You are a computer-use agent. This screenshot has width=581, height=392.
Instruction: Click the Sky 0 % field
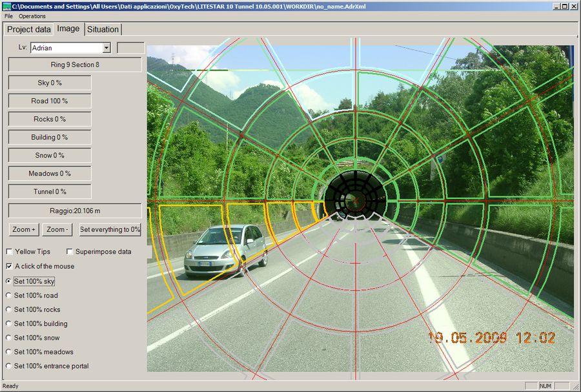pyautogui.click(x=50, y=83)
